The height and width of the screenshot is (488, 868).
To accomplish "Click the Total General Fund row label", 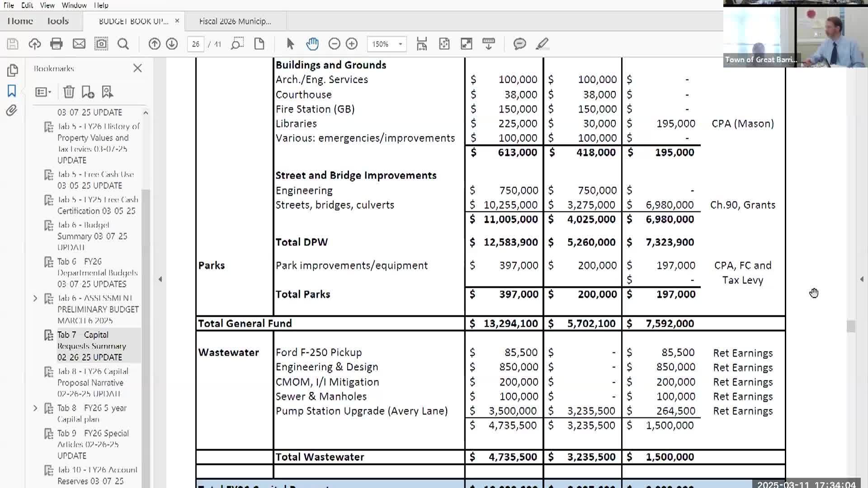I will [x=245, y=324].
